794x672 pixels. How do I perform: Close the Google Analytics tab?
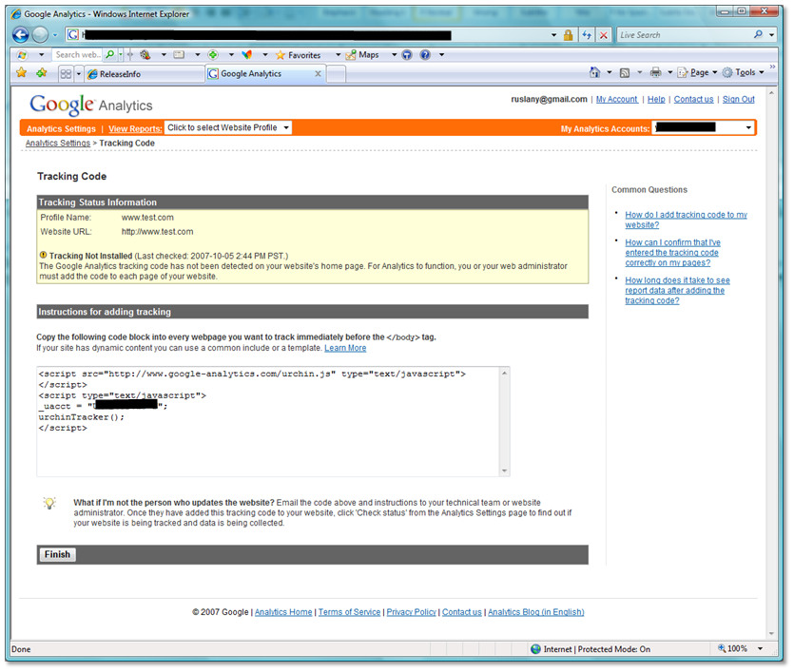[318, 74]
